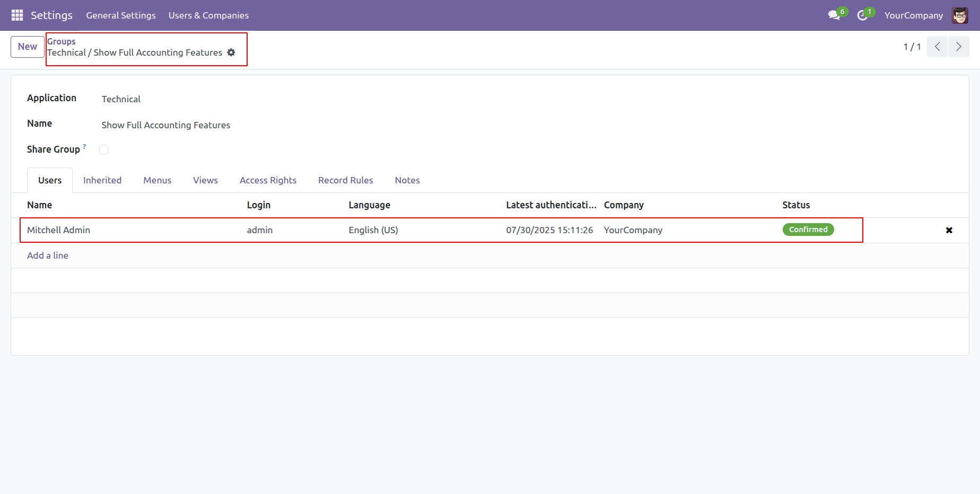Click the Name field with Show Full Accounting Features
This screenshot has height=494, width=980.
tap(166, 125)
